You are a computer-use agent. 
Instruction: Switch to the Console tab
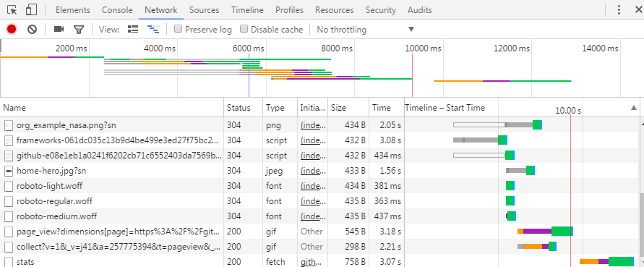click(x=117, y=10)
